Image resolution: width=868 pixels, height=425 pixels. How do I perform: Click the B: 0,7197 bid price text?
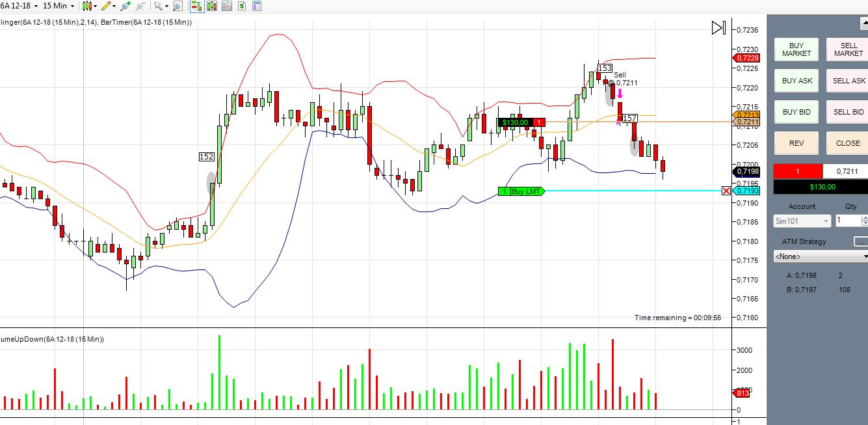(801, 290)
